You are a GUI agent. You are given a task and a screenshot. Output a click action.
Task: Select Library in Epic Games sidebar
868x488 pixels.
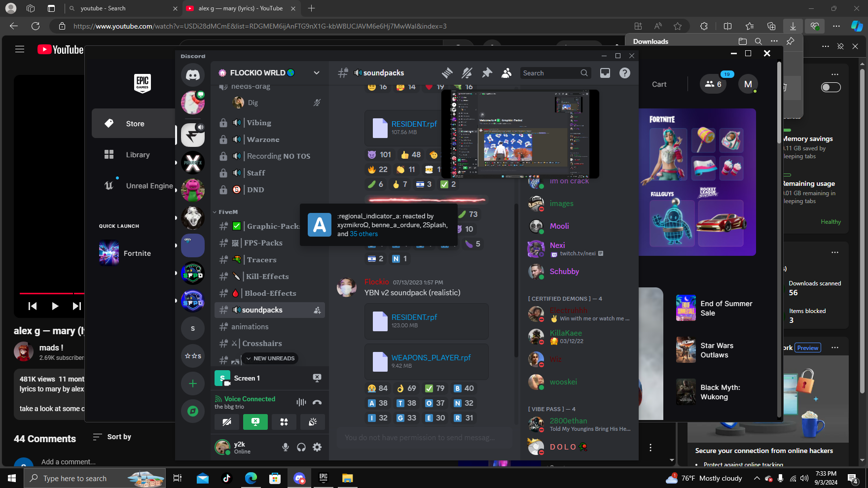point(134,155)
